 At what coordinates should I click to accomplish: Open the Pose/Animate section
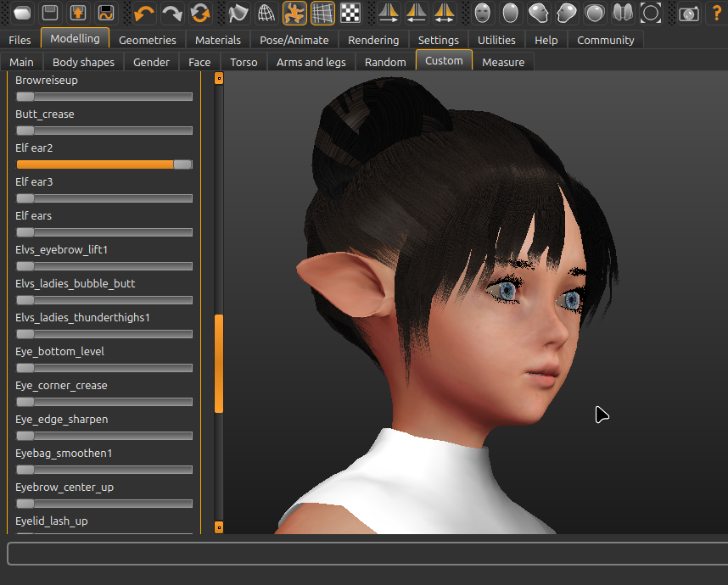point(294,39)
